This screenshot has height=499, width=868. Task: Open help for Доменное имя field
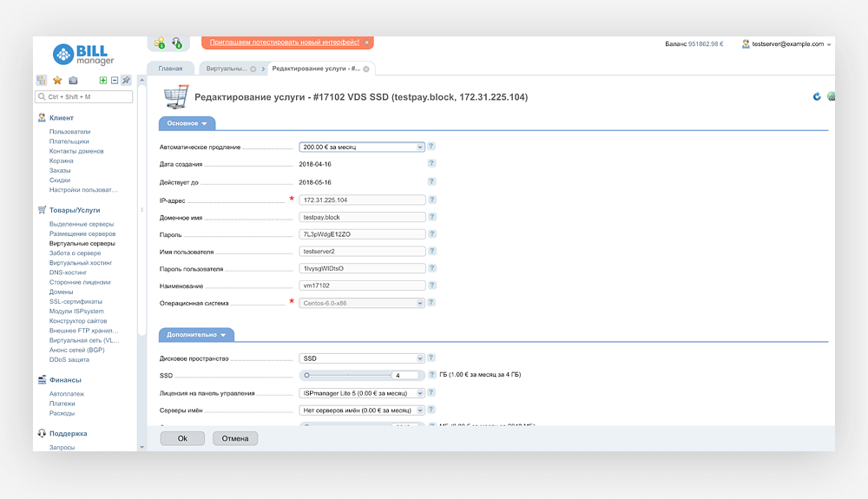click(431, 217)
